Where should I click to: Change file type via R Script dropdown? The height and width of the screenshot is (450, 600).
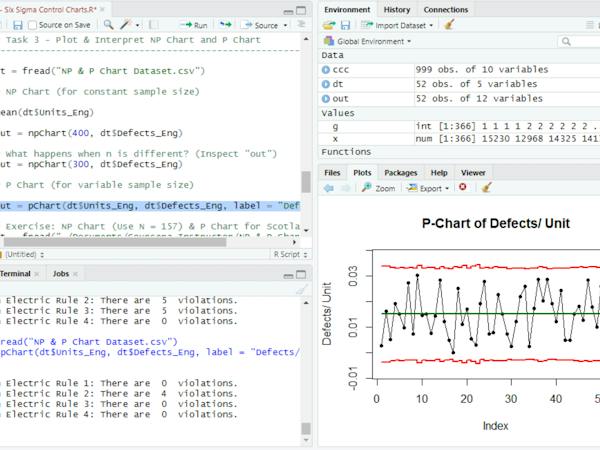[x=290, y=254]
